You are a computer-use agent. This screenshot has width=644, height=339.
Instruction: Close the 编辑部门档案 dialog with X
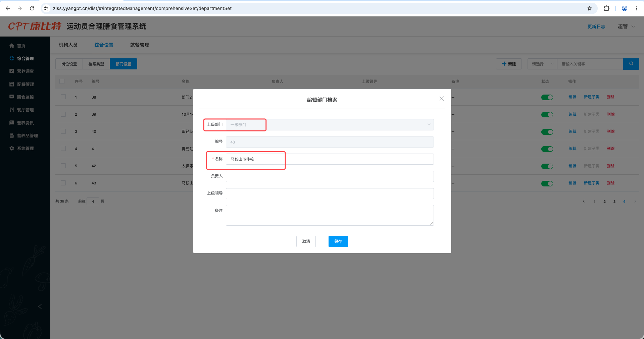[442, 99]
